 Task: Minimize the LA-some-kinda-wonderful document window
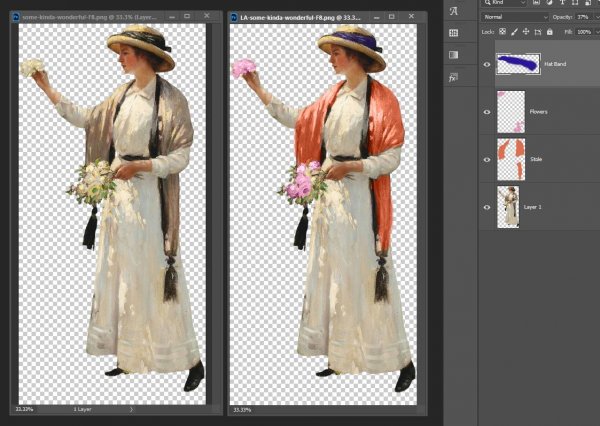click(377, 17)
